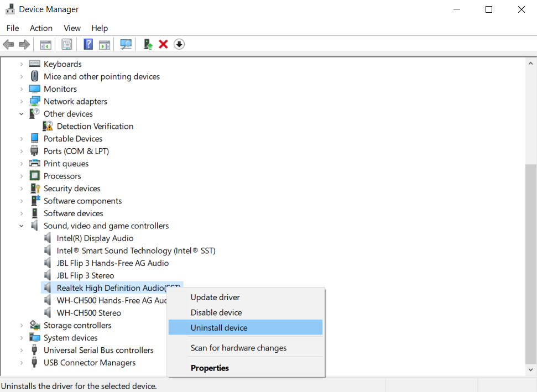Screen dimensions: 537x392
Task: Click the Back arrow toolbar icon
Action: [8, 44]
